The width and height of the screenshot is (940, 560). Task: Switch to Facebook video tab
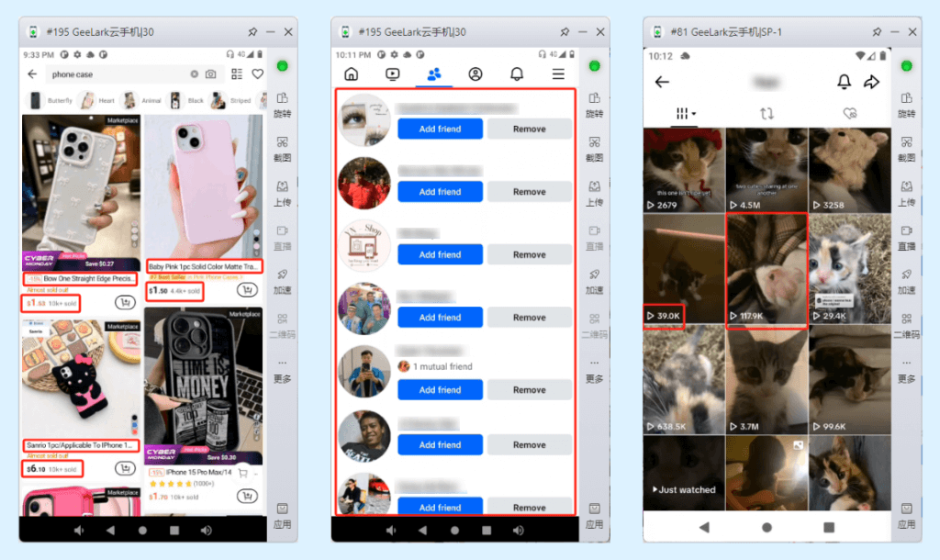[392, 74]
